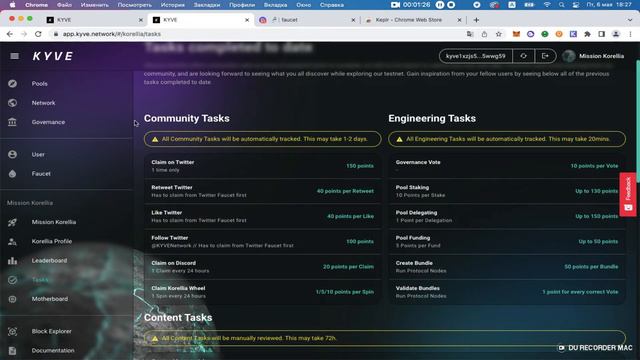Click the Like Twitter task row
Screen dimensions: 640x360
[262, 216]
